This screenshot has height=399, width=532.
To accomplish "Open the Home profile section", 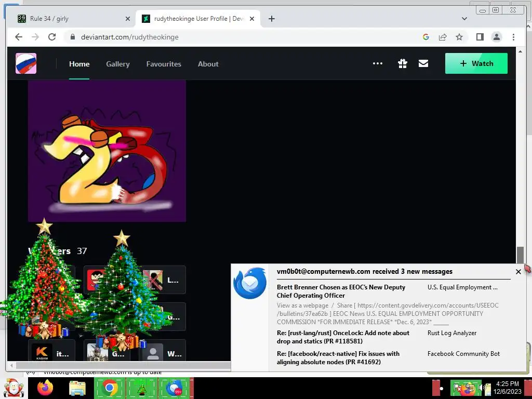I will tap(79, 64).
